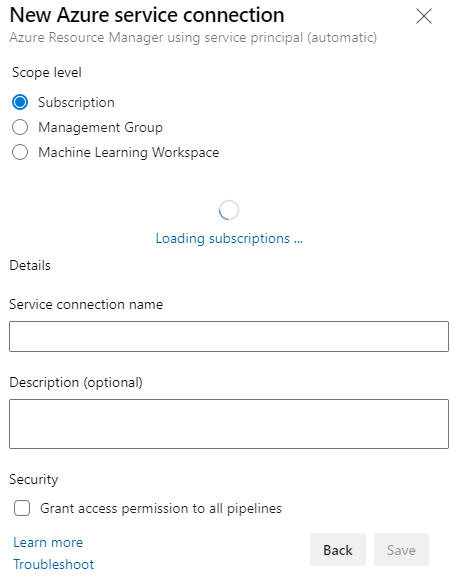Enable Grant access permission to all pipelines
Image resolution: width=459 pixels, height=586 pixels.
pyautogui.click(x=22, y=508)
